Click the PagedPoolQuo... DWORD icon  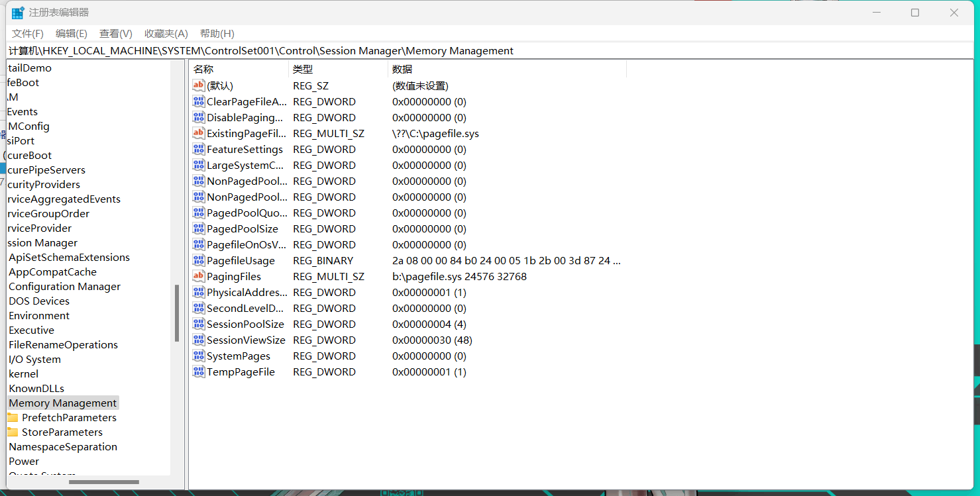[x=199, y=213]
